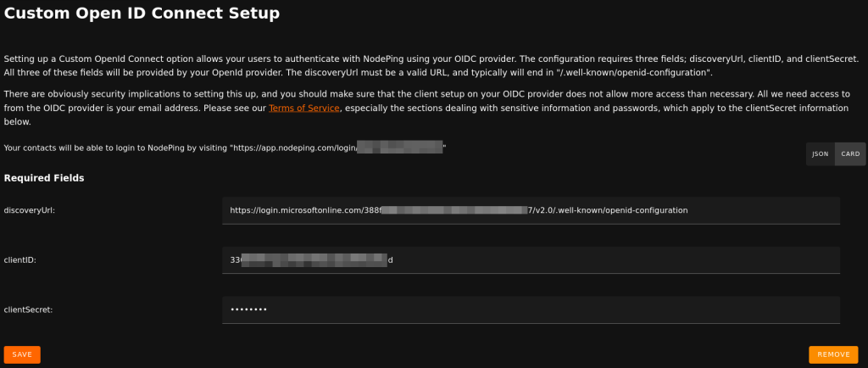The image size is (868, 368).
Task: Click the discoveryUrl input field
Action: 531,210
